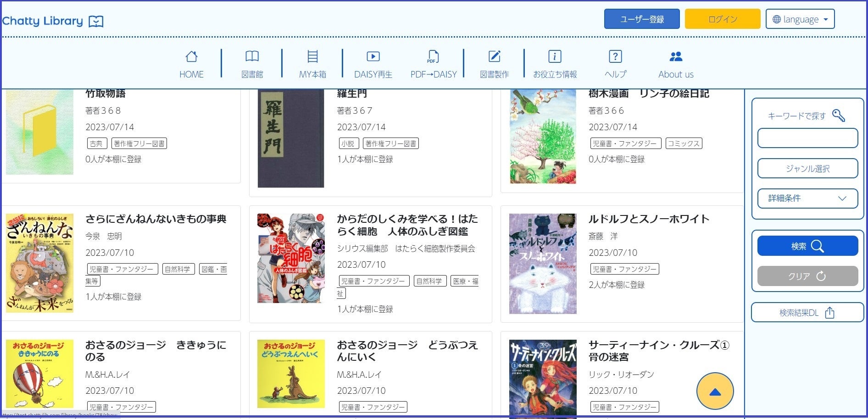This screenshot has width=868, height=419.
Task: Click the 羅生門 book cover thumbnail
Action: click(x=291, y=138)
